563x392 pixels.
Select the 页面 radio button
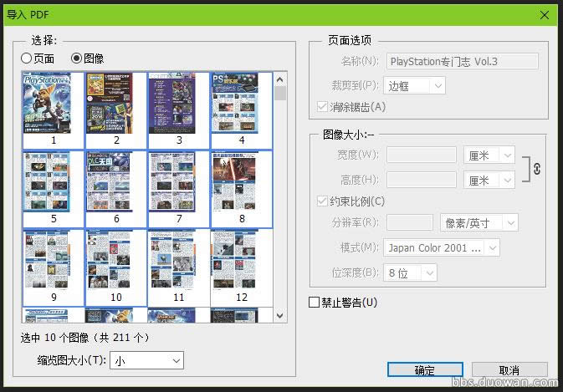pyautogui.click(x=27, y=59)
